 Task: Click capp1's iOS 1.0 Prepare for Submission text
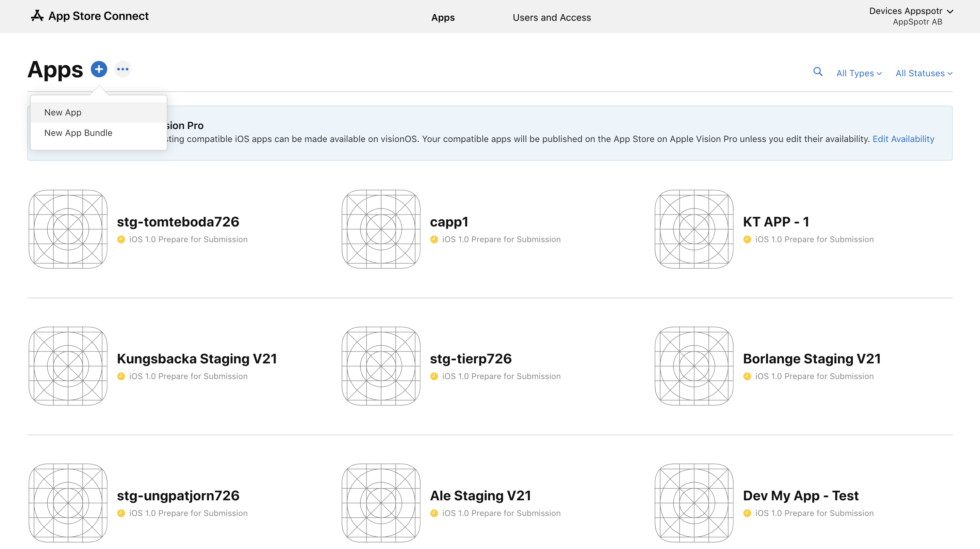pyautogui.click(x=501, y=239)
